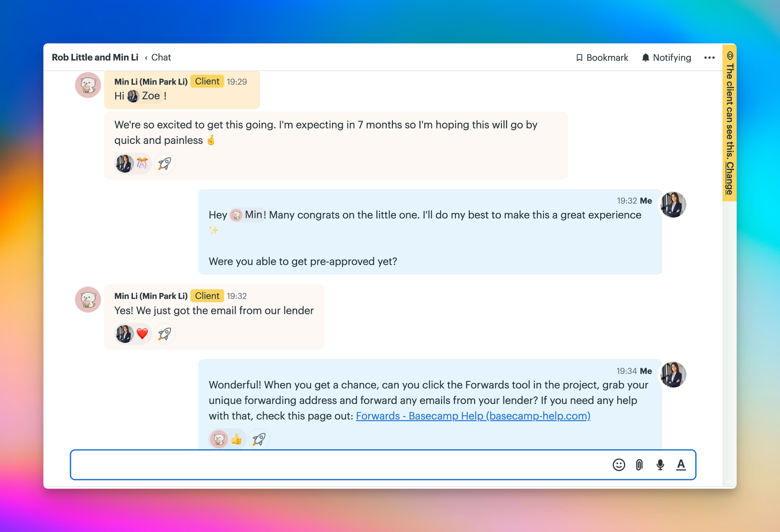The height and width of the screenshot is (532, 780).
Task: Open the emoji picker in message box
Action: click(x=619, y=465)
